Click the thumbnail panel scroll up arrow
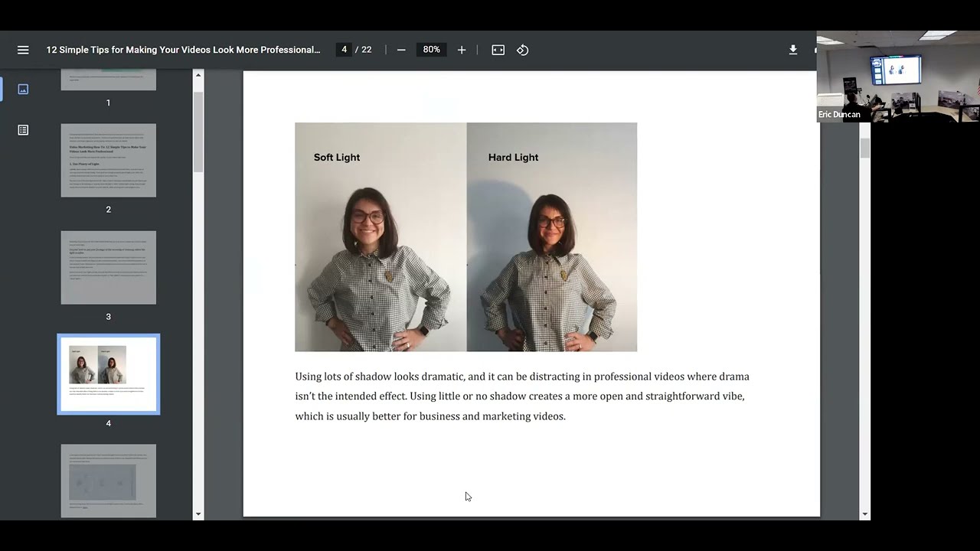 (199, 75)
